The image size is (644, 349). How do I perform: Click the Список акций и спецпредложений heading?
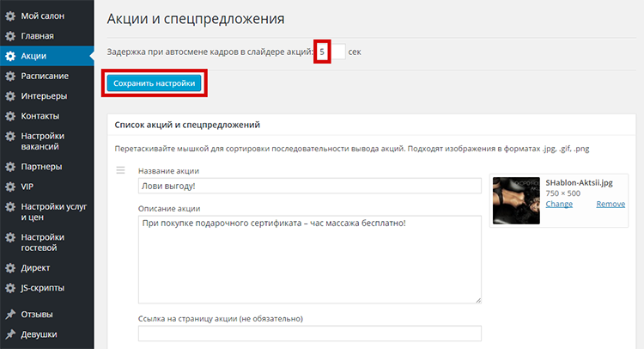tap(187, 125)
